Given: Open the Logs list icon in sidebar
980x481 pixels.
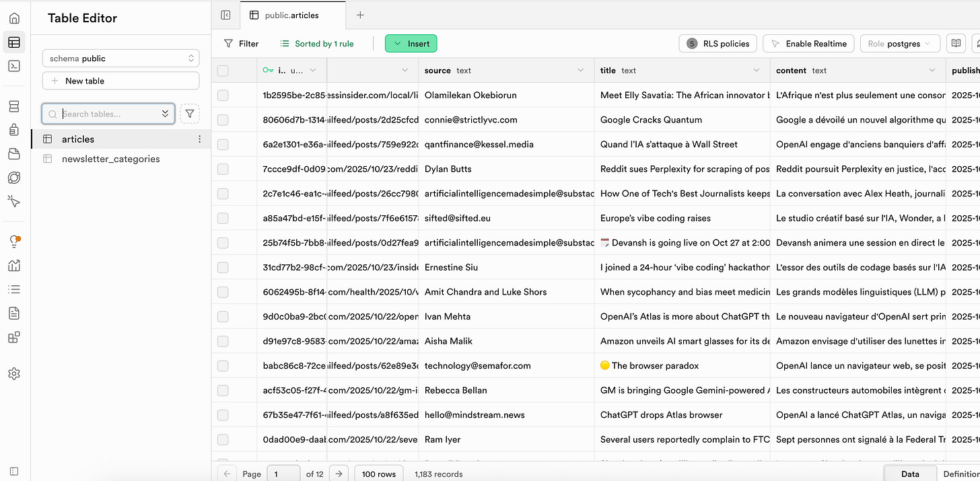Looking at the screenshot, I should tap(14, 289).
